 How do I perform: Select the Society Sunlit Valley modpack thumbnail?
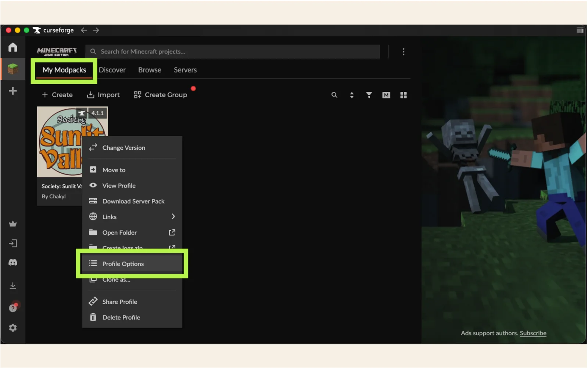pos(60,142)
